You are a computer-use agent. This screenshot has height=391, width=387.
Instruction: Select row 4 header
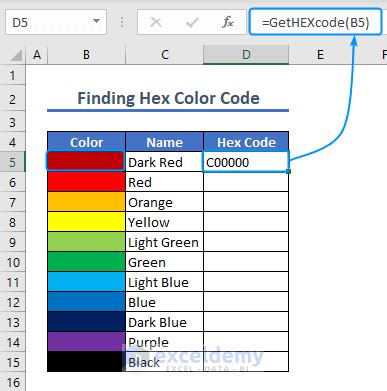pyautogui.click(x=13, y=142)
